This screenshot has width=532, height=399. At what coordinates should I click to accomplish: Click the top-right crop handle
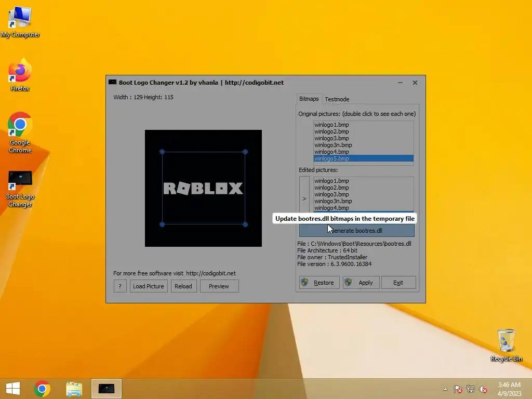point(245,152)
